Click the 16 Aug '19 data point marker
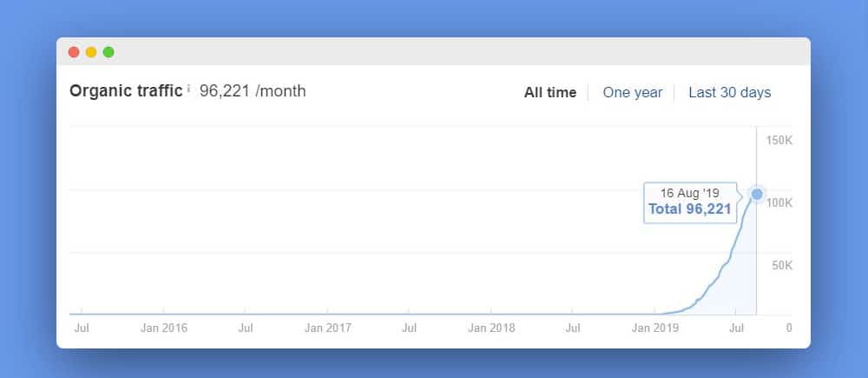Image resolution: width=868 pixels, height=378 pixels. [757, 194]
